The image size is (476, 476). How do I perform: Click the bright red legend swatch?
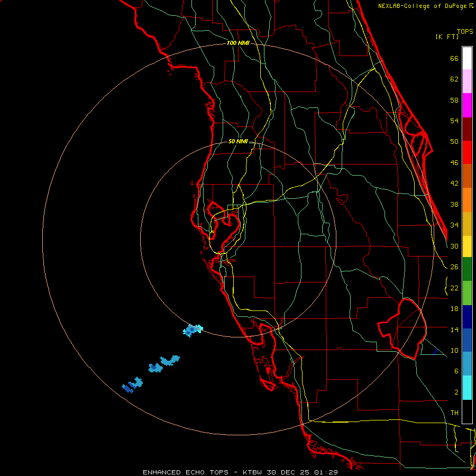(x=467, y=152)
